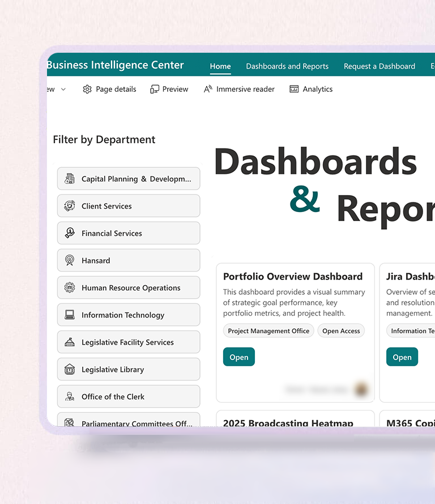Viewport: 435px width, 504px height.
Task: Click the Client Services icon
Action: click(70, 206)
